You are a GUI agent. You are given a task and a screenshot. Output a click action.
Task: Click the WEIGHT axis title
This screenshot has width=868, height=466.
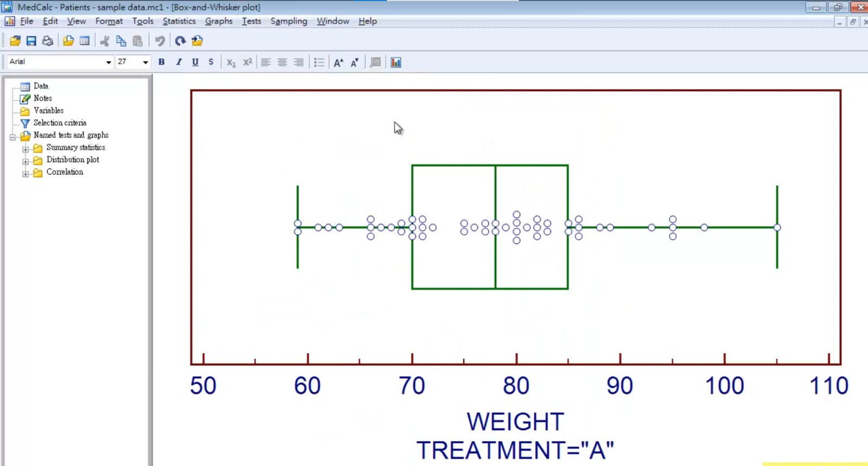pyautogui.click(x=515, y=422)
